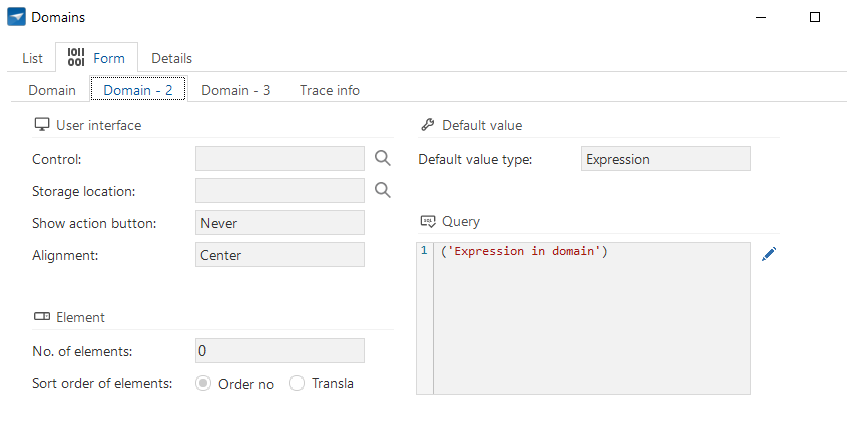Open the Alignment Center dropdown

(280, 254)
